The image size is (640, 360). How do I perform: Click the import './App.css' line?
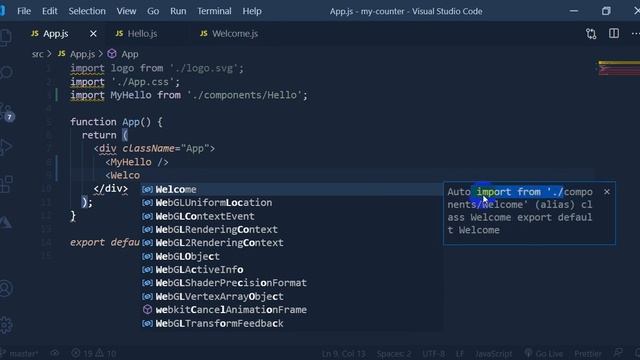tap(125, 82)
